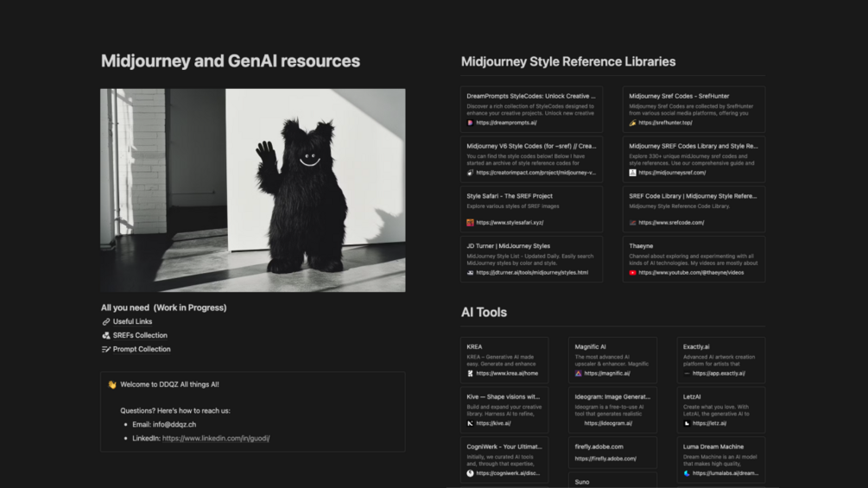868x488 pixels.
Task: Click the Midjourney Style Reference Libraries heading
Action: coord(568,61)
